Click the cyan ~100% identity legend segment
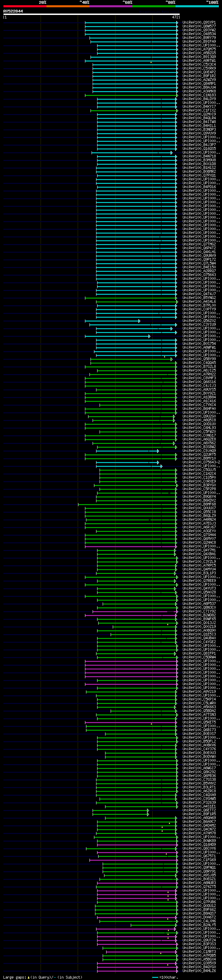The image size is (222, 980). coord(197,6)
